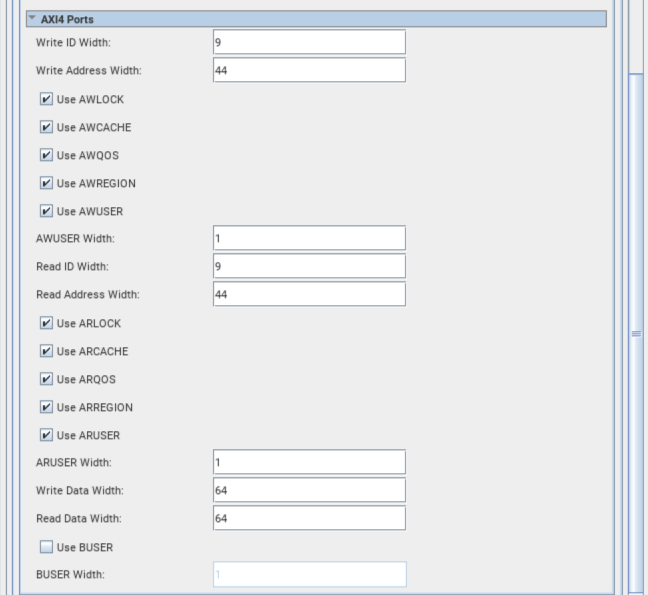Collapse the AXI4 Ports section
The image size is (648, 595).
pos(32,18)
